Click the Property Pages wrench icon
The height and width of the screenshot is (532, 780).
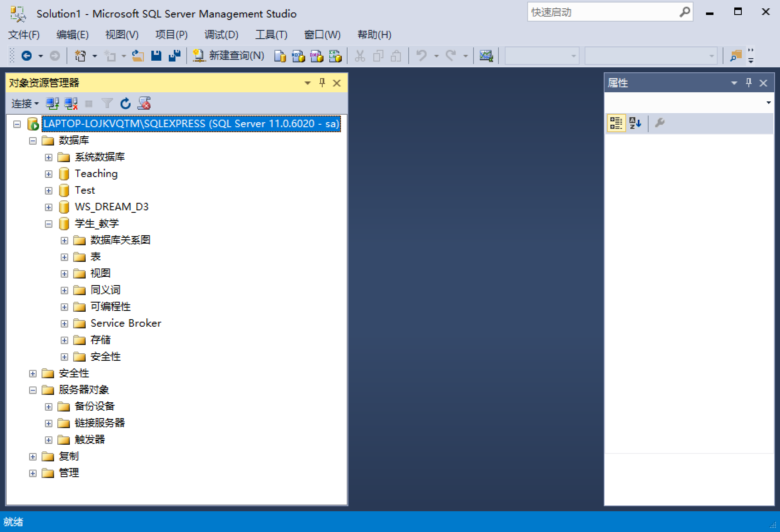[659, 123]
